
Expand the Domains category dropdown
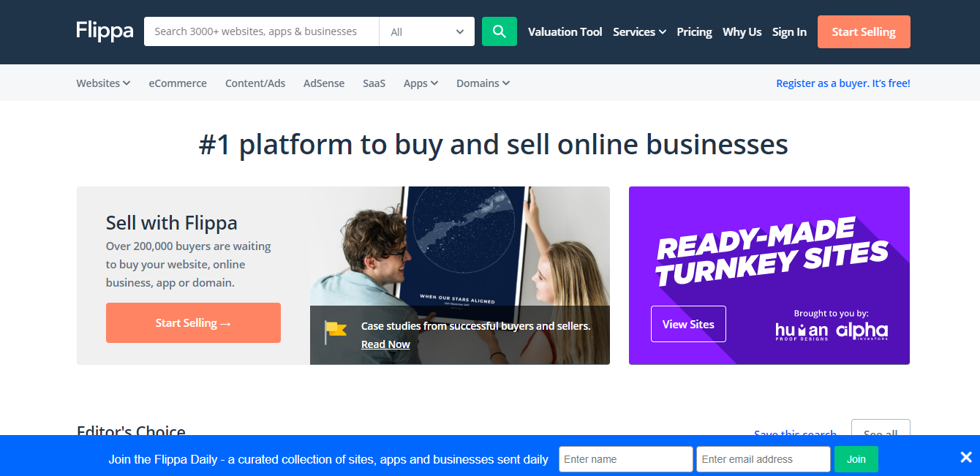(483, 83)
